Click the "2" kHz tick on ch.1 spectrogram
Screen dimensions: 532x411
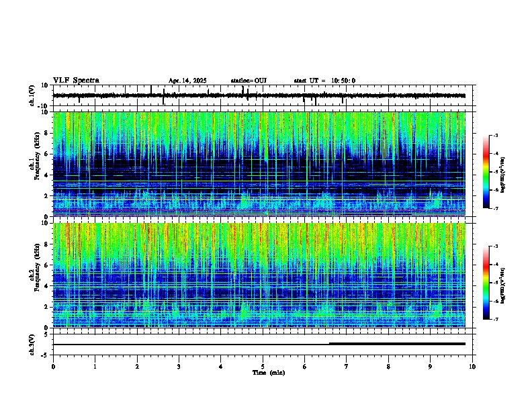(x=46, y=195)
